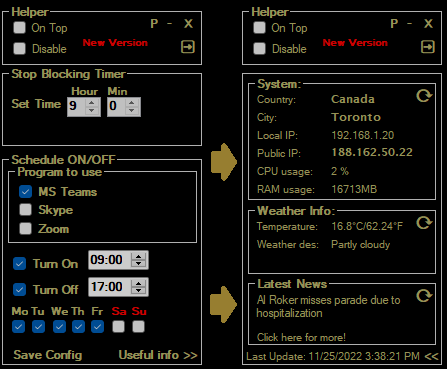The width and height of the screenshot is (447, 369).
Task: Check Disable in right Helper panel
Action: point(259,48)
